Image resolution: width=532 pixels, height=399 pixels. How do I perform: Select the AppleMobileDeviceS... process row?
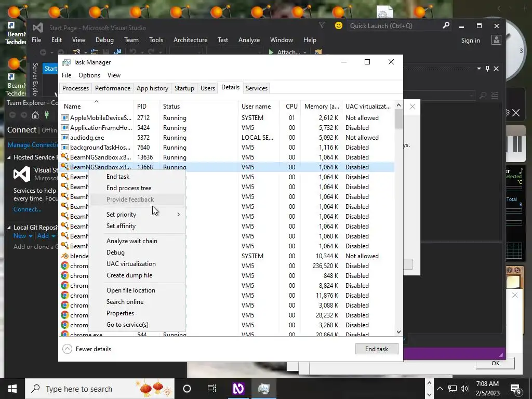227,118
